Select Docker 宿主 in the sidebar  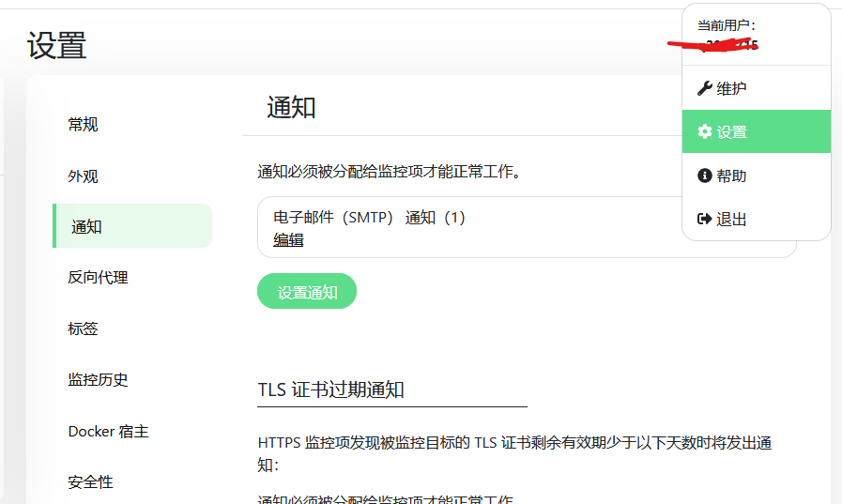[108, 432]
